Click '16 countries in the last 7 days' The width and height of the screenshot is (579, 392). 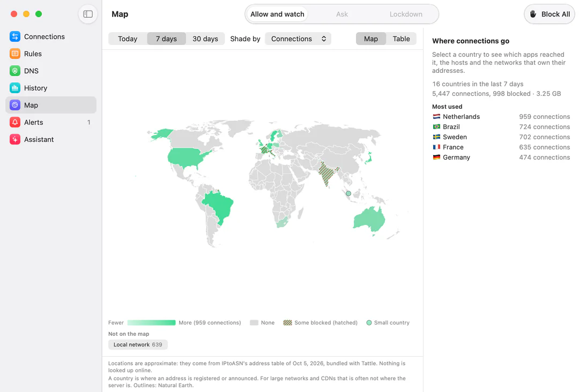478,84
